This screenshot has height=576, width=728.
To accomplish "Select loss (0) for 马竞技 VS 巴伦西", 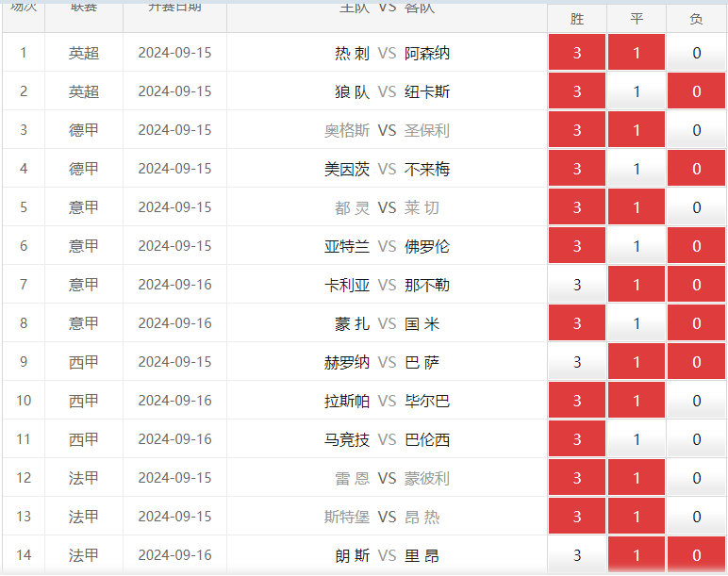I will click(x=696, y=439).
